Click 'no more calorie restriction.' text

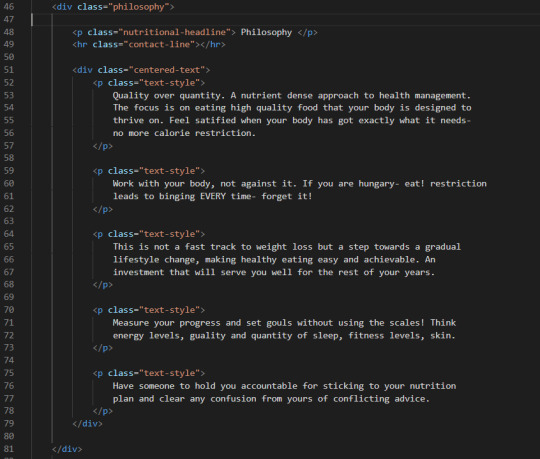[184, 133]
